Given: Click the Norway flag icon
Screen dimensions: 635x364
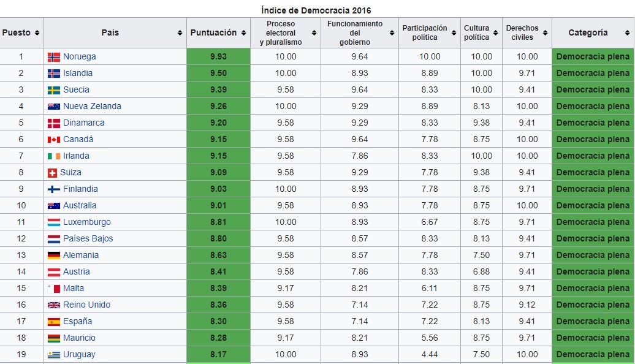Looking at the screenshot, I should (x=54, y=57).
